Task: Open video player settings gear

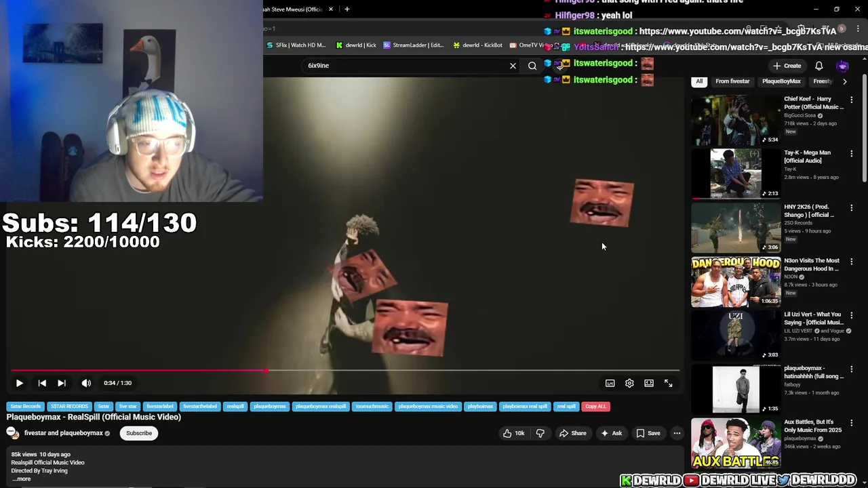Action: (629, 383)
